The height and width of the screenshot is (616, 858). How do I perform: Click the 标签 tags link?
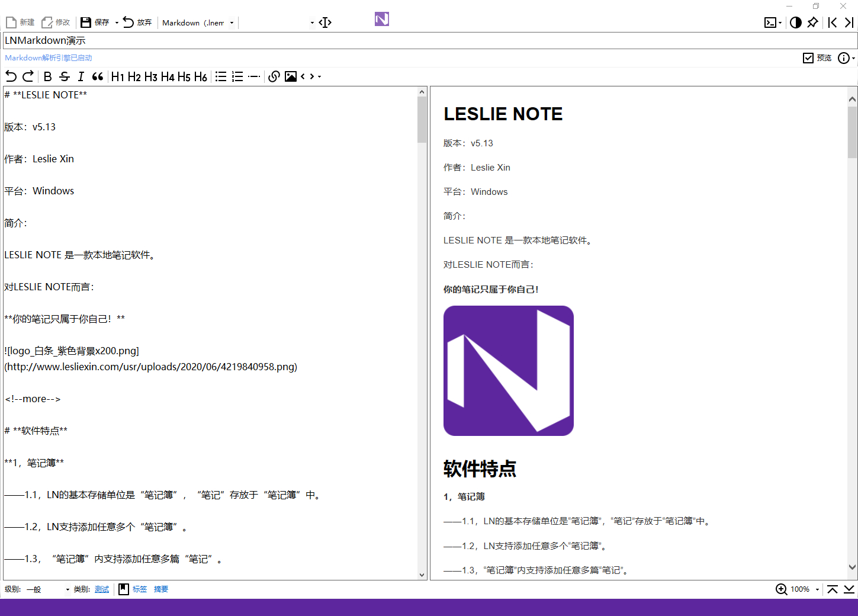point(140,589)
